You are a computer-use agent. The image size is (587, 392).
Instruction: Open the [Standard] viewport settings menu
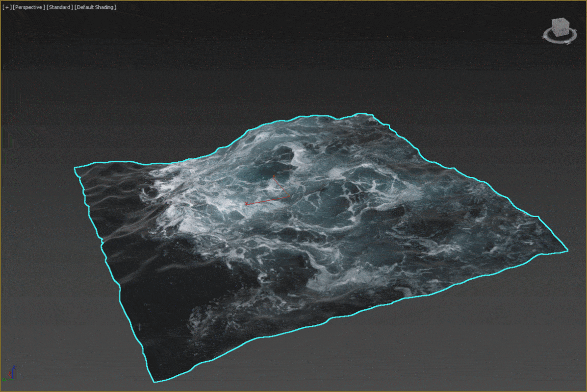tap(59, 7)
